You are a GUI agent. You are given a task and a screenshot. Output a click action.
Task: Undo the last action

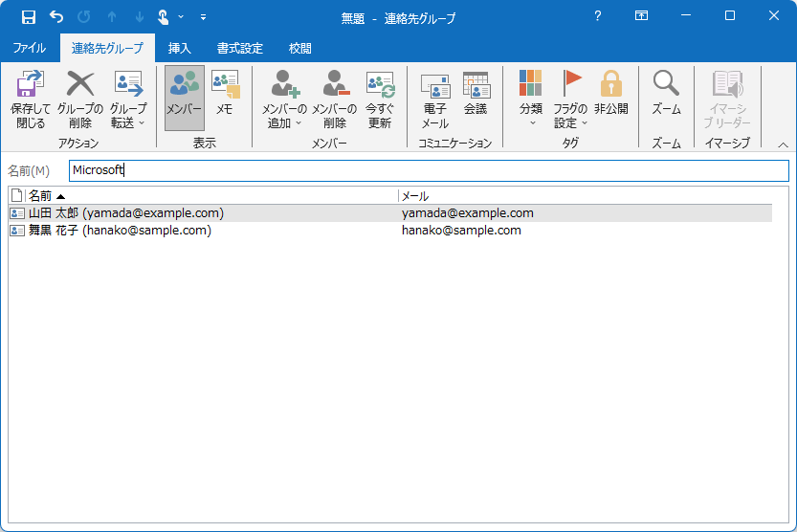click(56, 17)
